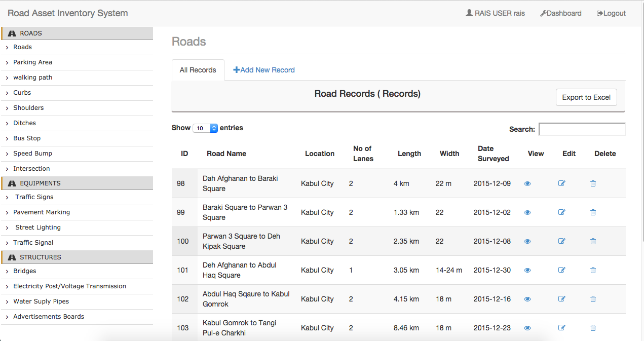
Task: View record 101 using eye icon
Action: [527, 270]
